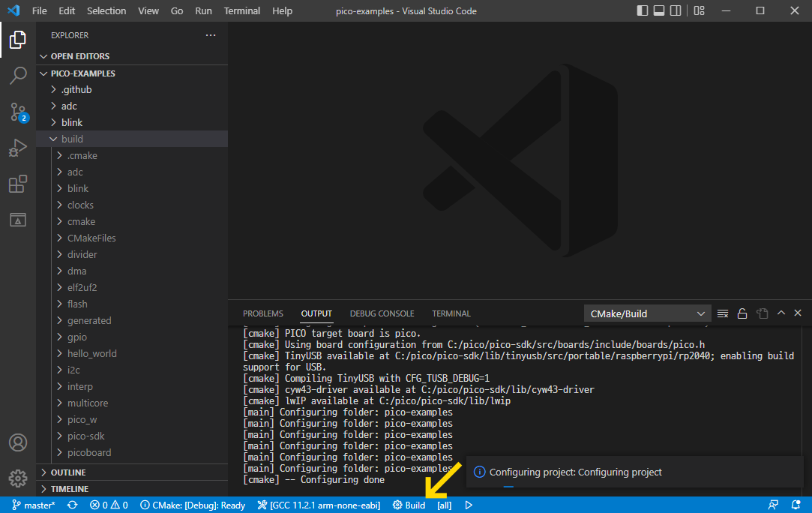This screenshot has width=812, height=513.
Task: Open Explorer views and more actions ellipsis
Action: [210, 35]
